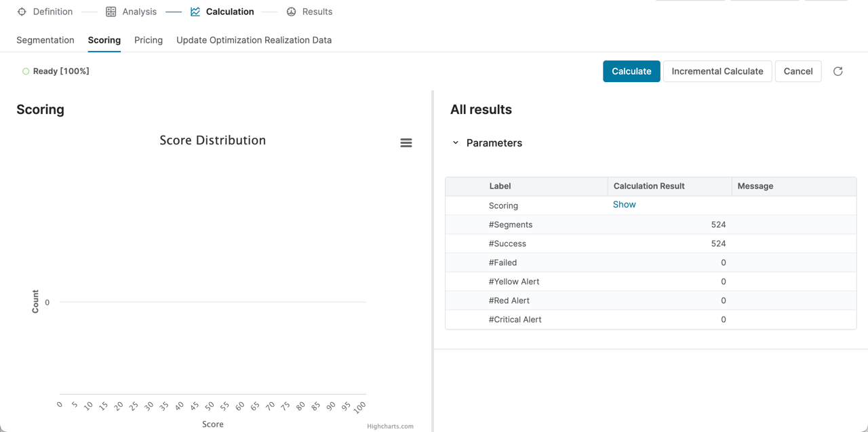
Task: Click the Incremental Calculate button
Action: (717, 71)
